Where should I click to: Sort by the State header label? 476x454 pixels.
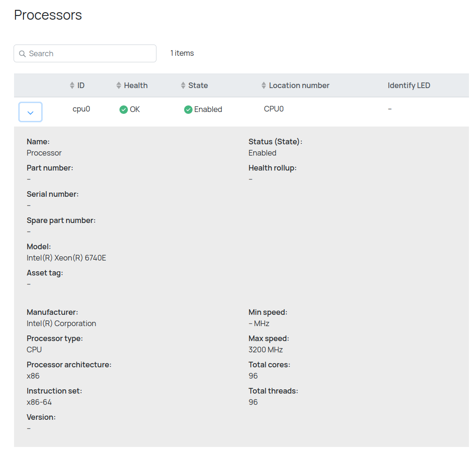(198, 86)
